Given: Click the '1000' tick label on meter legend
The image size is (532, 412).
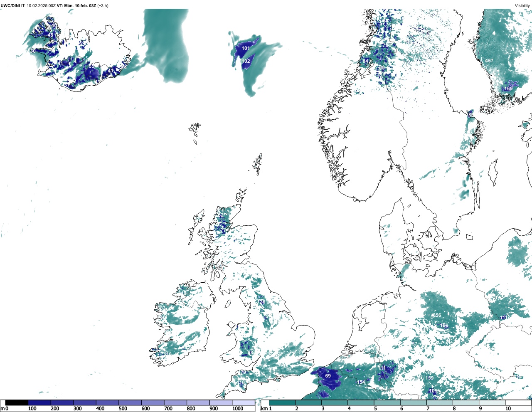Looking at the screenshot, I should click(x=237, y=409).
